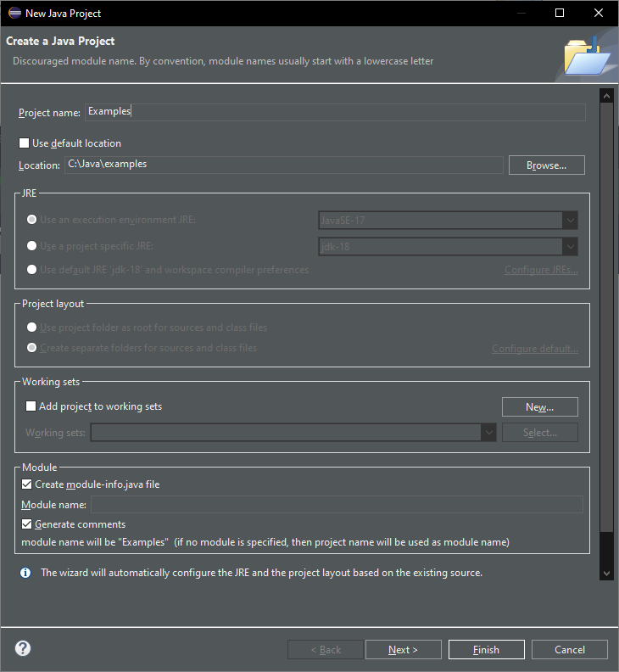Click the help question mark icon
Image resolution: width=619 pixels, height=672 pixels.
click(23, 649)
